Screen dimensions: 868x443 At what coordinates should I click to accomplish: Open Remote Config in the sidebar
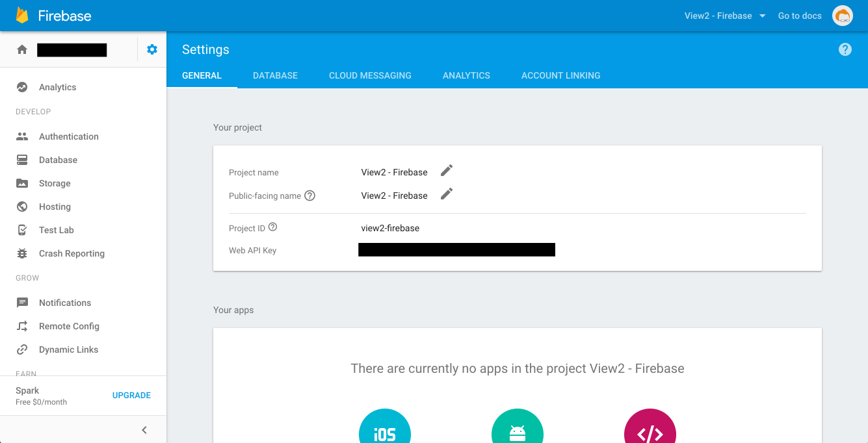83,326
